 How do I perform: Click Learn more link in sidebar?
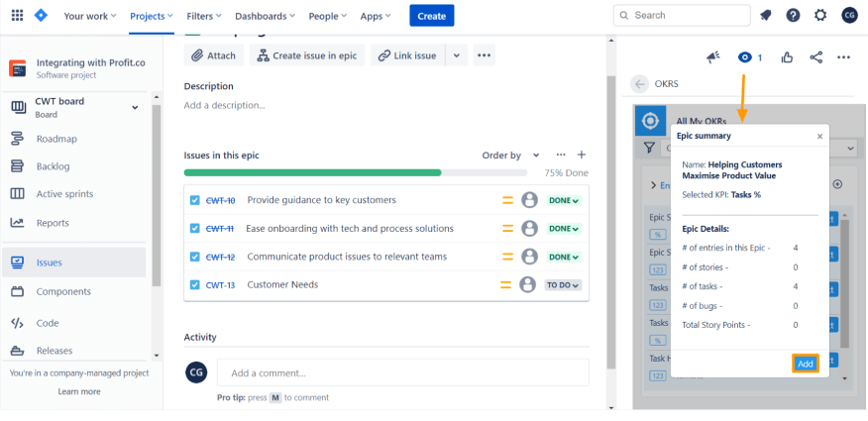click(79, 391)
